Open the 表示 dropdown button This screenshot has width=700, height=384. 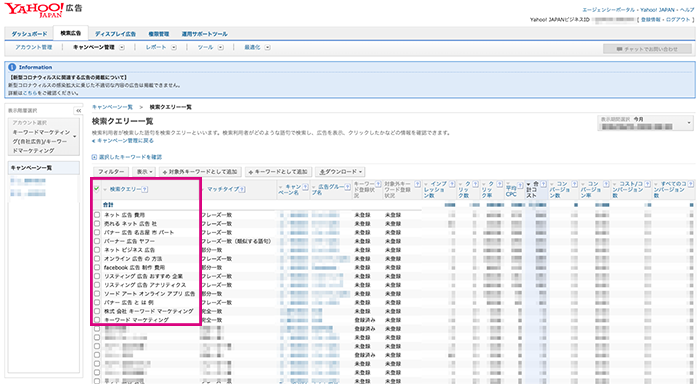coord(144,172)
